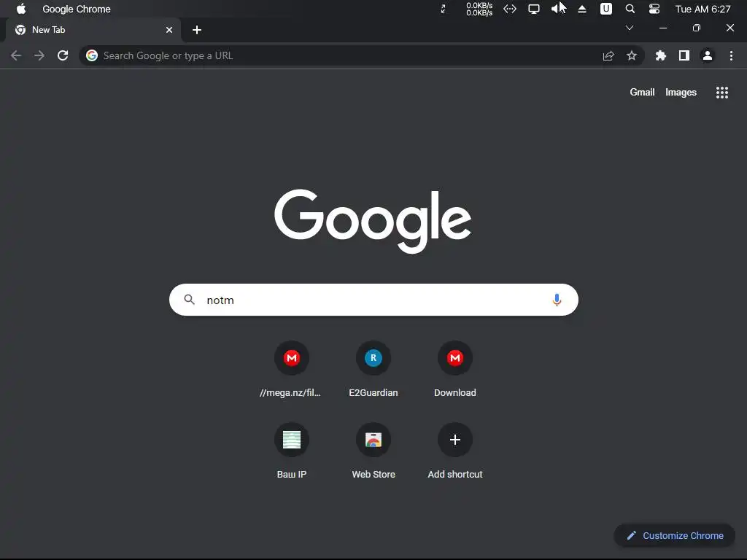Viewport: 747px width, 560px height.
Task: Open Chrome's three-dot menu
Action: point(731,55)
